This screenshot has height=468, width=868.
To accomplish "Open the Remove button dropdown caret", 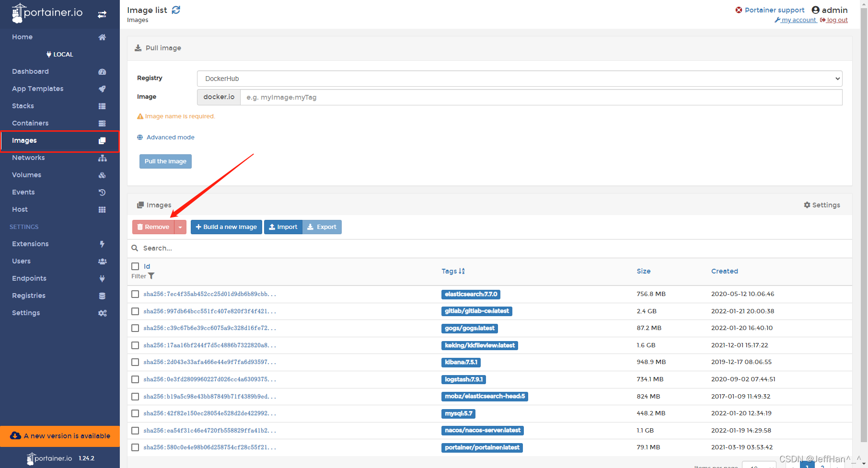I will tap(180, 227).
